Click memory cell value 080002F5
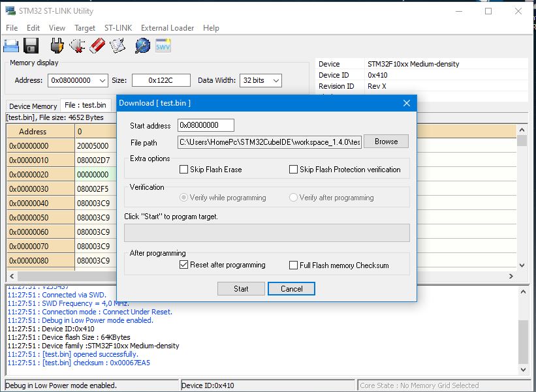Screen dimensions: 536x392 point(93,189)
